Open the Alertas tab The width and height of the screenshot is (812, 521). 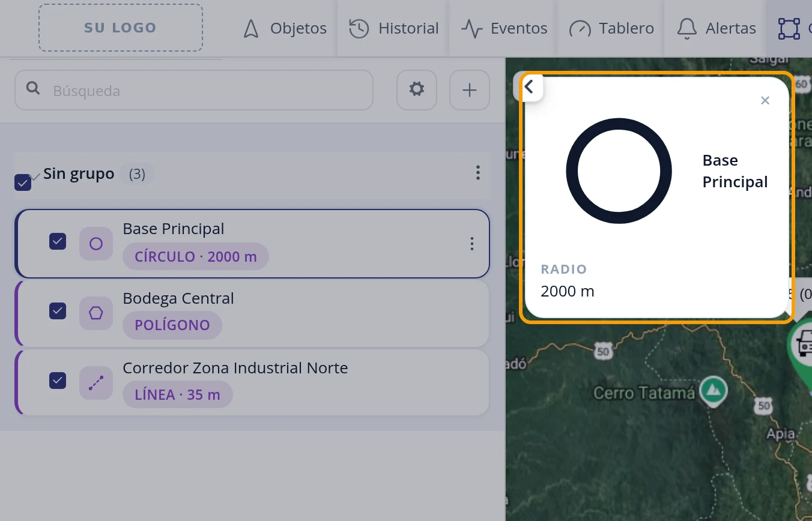tap(716, 28)
